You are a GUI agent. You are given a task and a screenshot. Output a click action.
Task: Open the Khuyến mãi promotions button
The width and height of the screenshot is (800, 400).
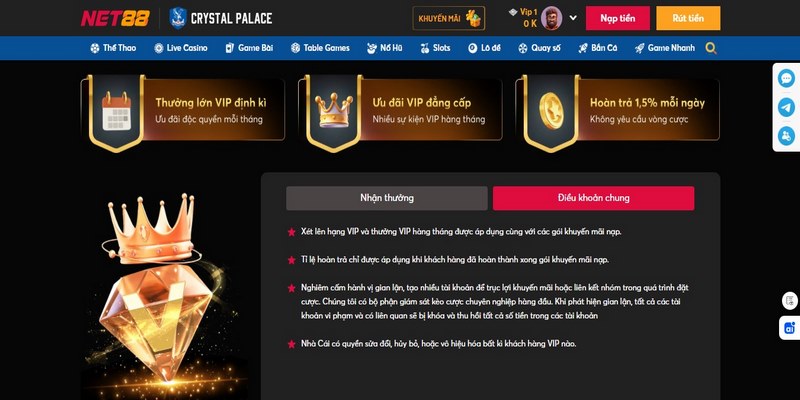449,18
